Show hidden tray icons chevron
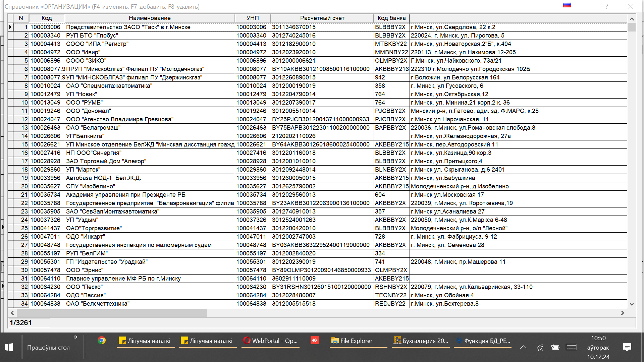 [523, 347]
